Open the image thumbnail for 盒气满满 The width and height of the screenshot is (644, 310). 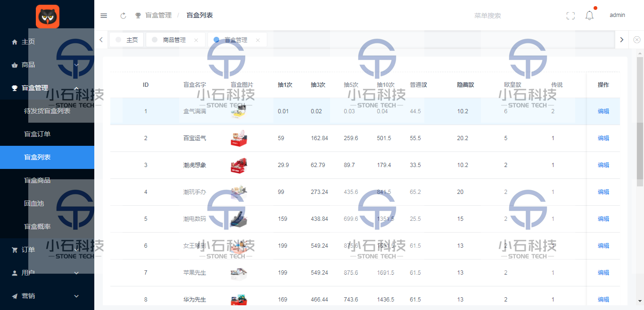[x=239, y=112]
